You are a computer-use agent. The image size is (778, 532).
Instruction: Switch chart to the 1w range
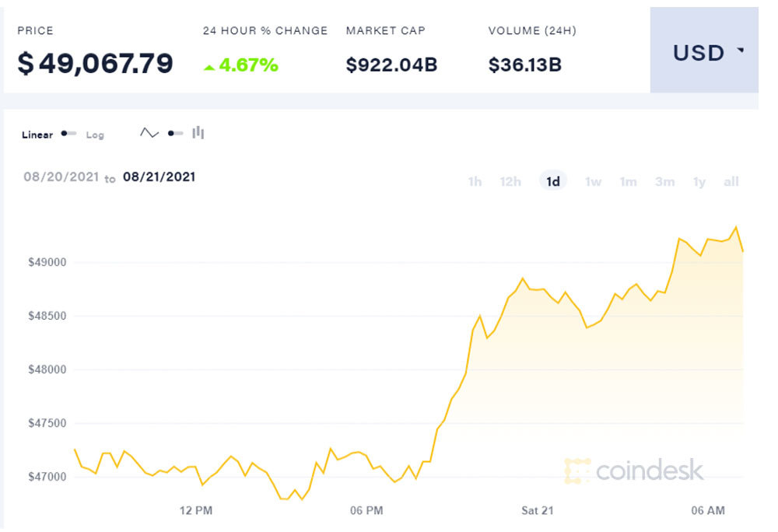click(x=593, y=182)
